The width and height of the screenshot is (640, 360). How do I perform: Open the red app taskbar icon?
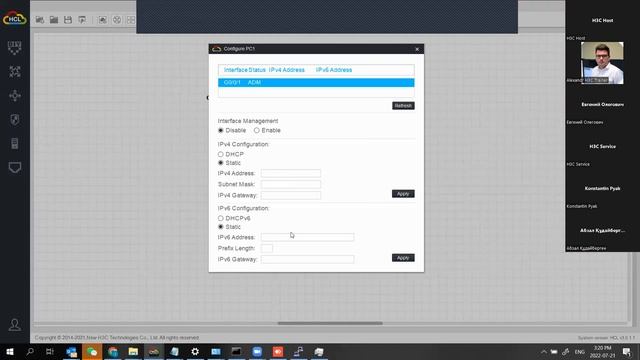[278, 352]
